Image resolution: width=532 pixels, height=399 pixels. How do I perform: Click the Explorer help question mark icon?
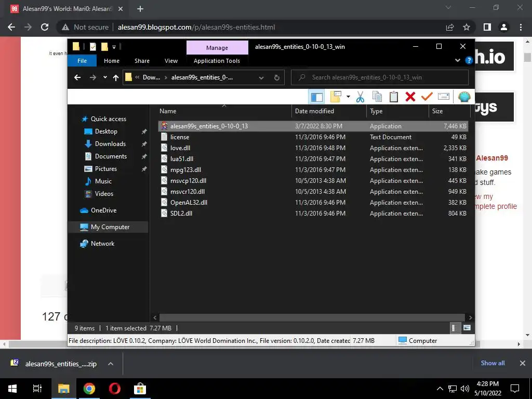(x=469, y=60)
